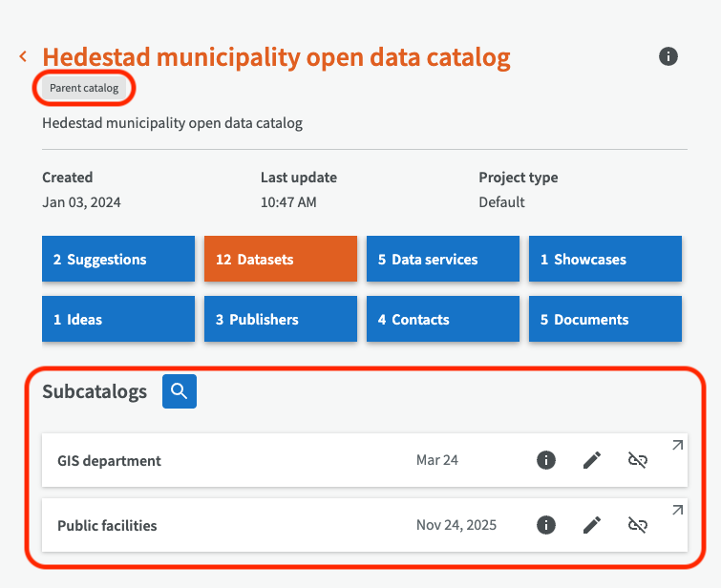This screenshot has width=721, height=588.
Task: Open catalog info icon at top right
Action: [x=668, y=56]
